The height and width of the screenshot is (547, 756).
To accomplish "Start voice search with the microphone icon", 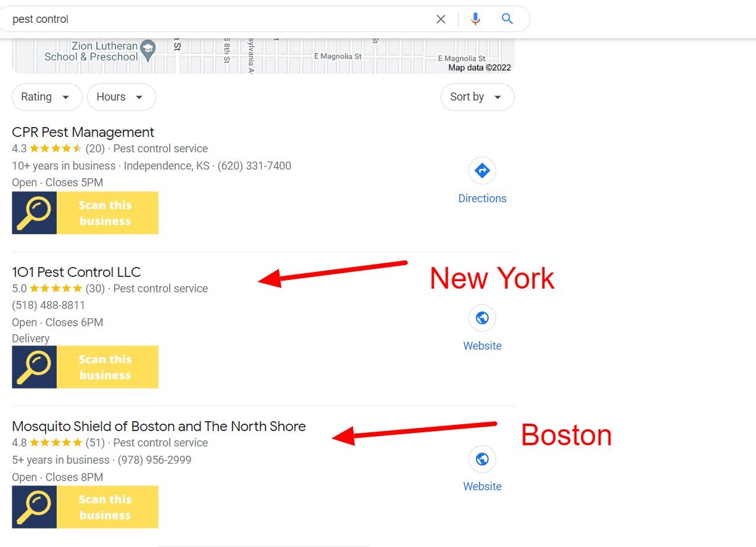I will tap(475, 19).
